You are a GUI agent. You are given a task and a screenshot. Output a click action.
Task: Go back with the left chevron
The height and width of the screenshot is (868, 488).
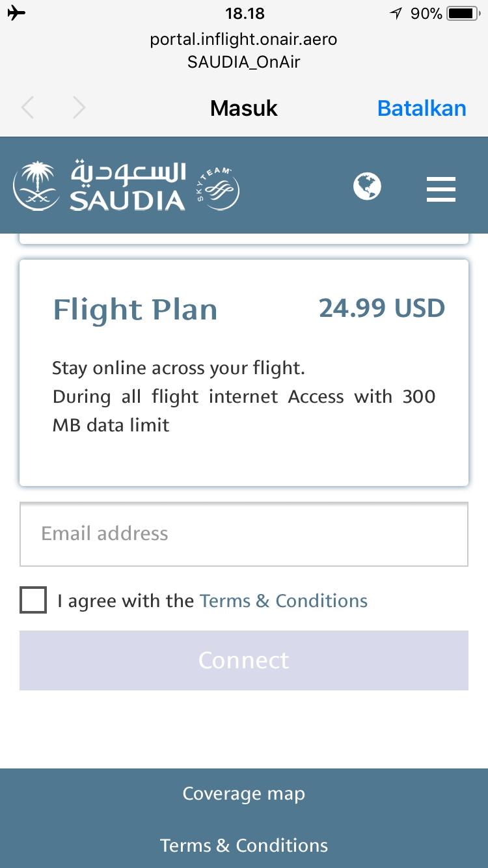point(27,107)
